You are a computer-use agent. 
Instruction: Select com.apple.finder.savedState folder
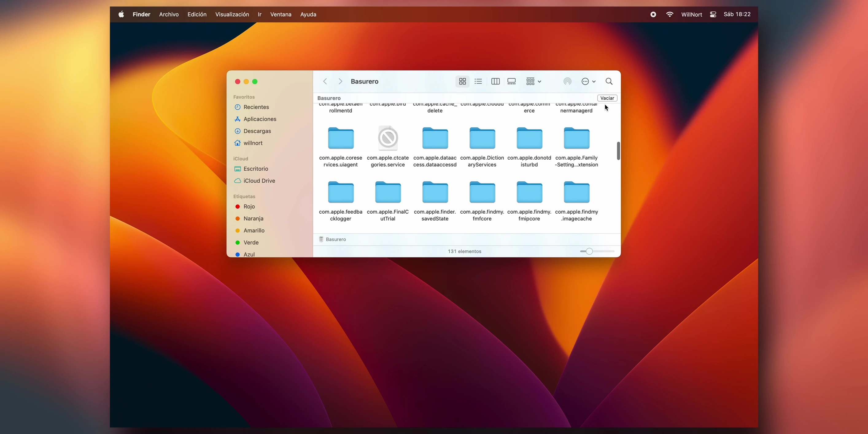coord(435,192)
